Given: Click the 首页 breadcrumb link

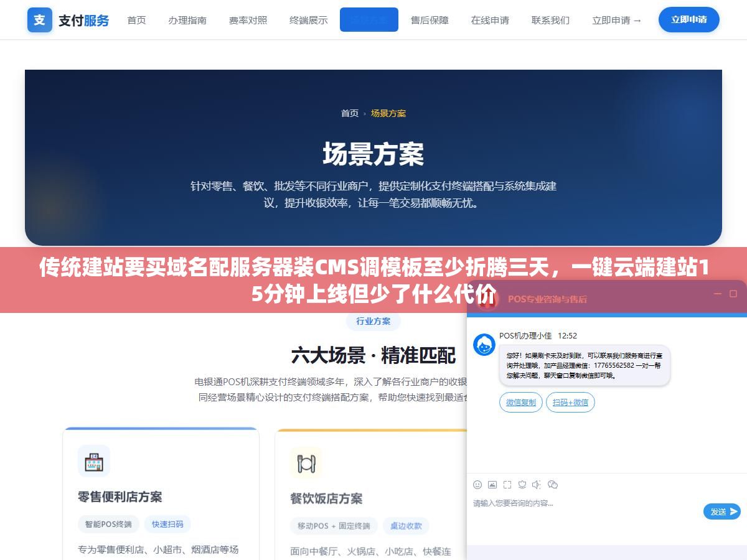Looking at the screenshot, I should pyautogui.click(x=350, y=113).
